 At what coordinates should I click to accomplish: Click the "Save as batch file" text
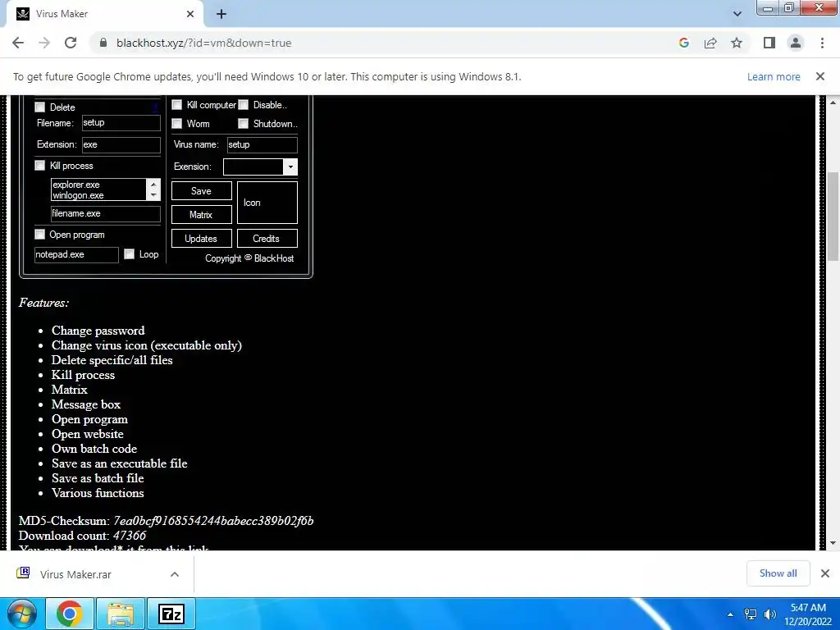point(98,478)
